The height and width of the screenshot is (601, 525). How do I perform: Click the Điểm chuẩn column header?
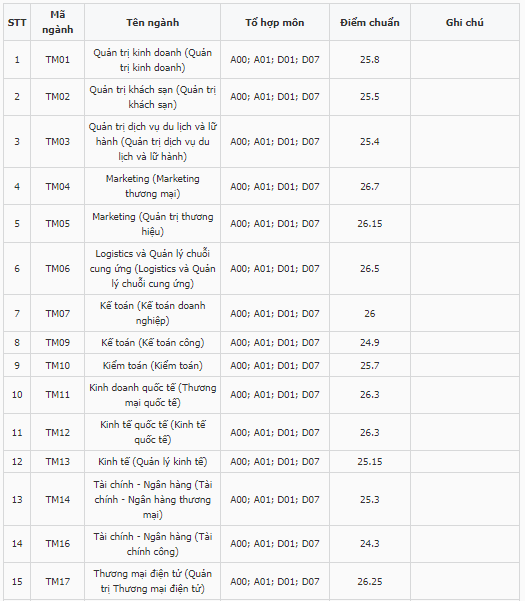pyautogui.click(x=370, y=22)
